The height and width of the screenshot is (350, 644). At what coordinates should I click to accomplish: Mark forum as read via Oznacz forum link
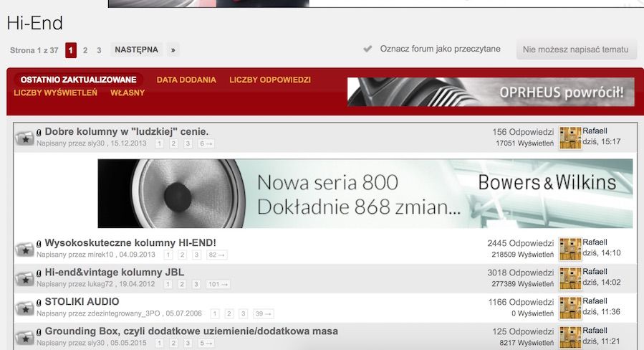440,49
